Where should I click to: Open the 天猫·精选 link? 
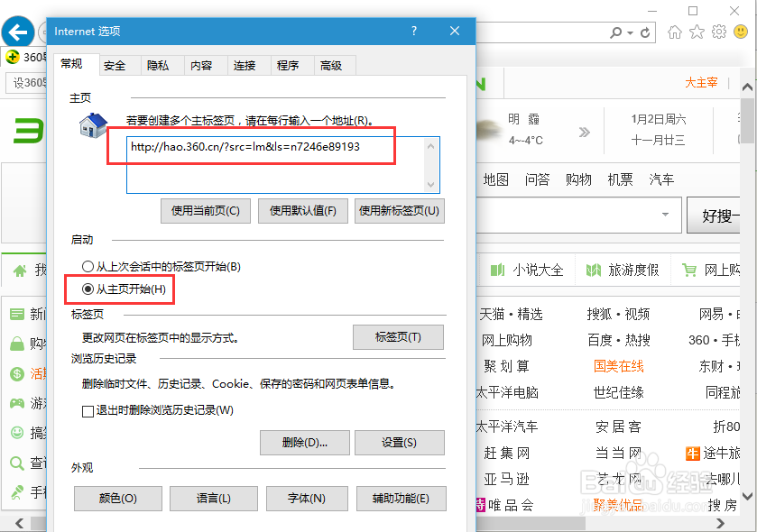[511, 315]
